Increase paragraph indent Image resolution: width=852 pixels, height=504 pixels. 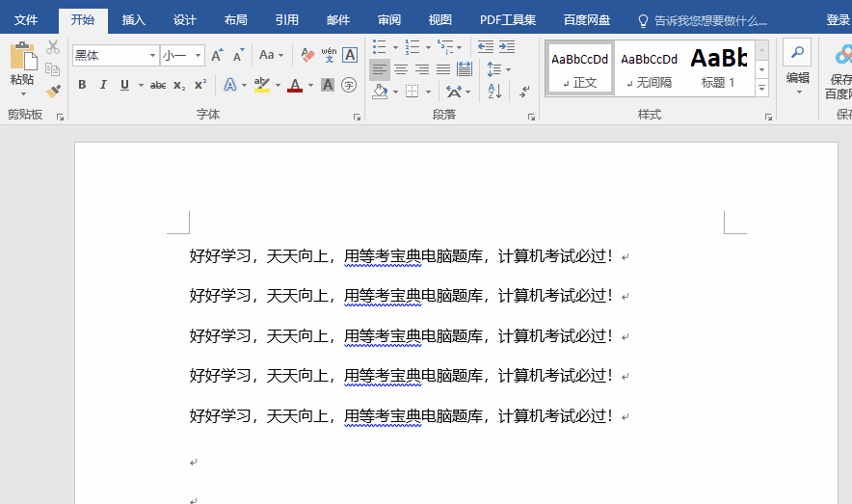pyautogui.click(x=507, y=46)
